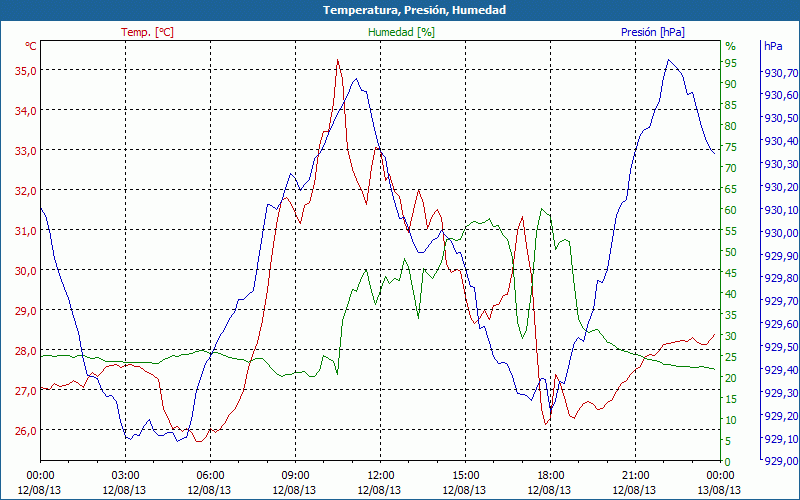This screenshot has width=800, height=500.
Task: Click the green humidity peak near 18:00
Action: [x=541, y=209]
